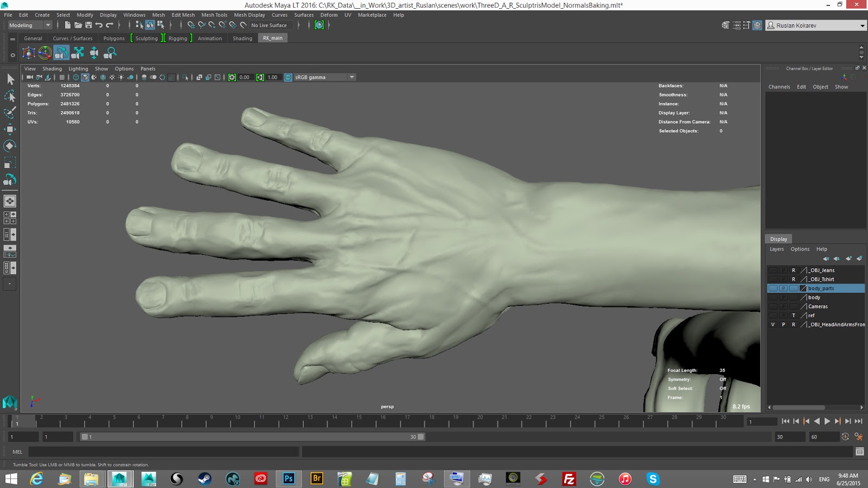Open Steam from the Windows taskbar
This screenshot has height=488, width=868.
pyautogui.click(x=205, y=478)
